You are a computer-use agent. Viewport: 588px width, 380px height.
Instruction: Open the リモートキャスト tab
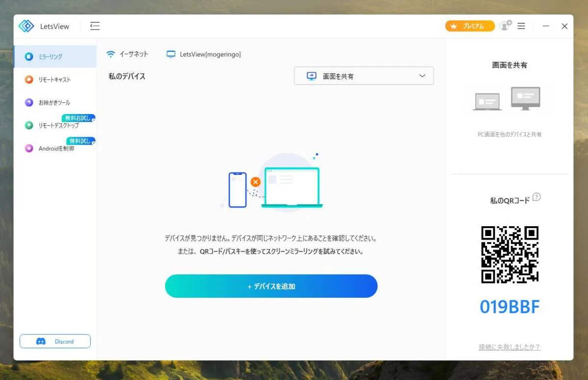coord(55,79)
